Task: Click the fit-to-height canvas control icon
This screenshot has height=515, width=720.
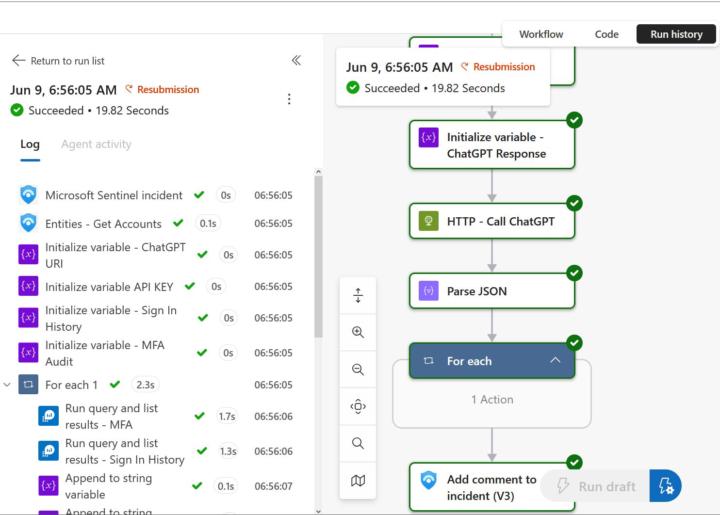Action: click(358, 295)
